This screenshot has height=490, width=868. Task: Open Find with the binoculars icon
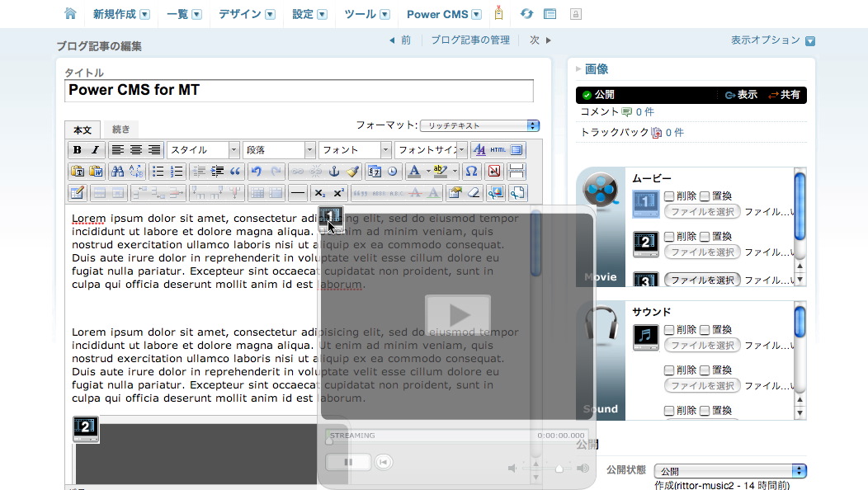[x=117, y=172]
